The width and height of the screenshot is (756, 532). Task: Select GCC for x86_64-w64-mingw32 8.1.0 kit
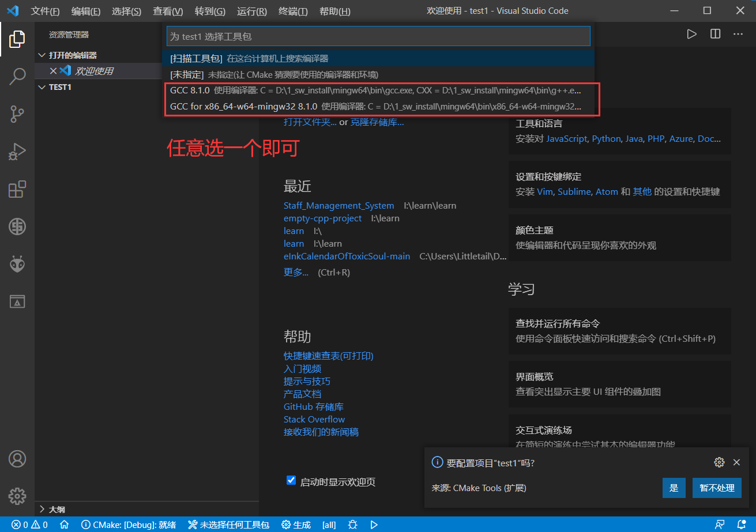pyautogui.click(x=379, y=107)
